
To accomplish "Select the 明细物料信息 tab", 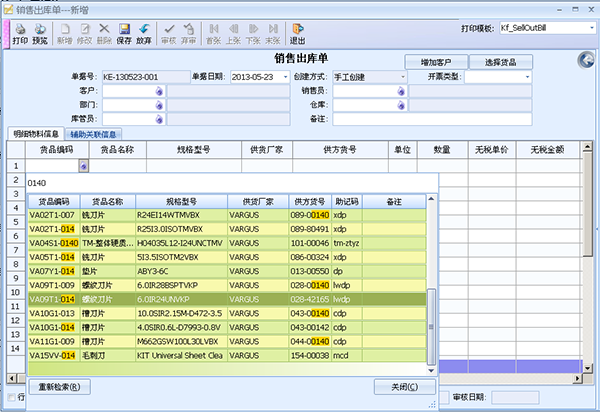I will coord(36,134).
